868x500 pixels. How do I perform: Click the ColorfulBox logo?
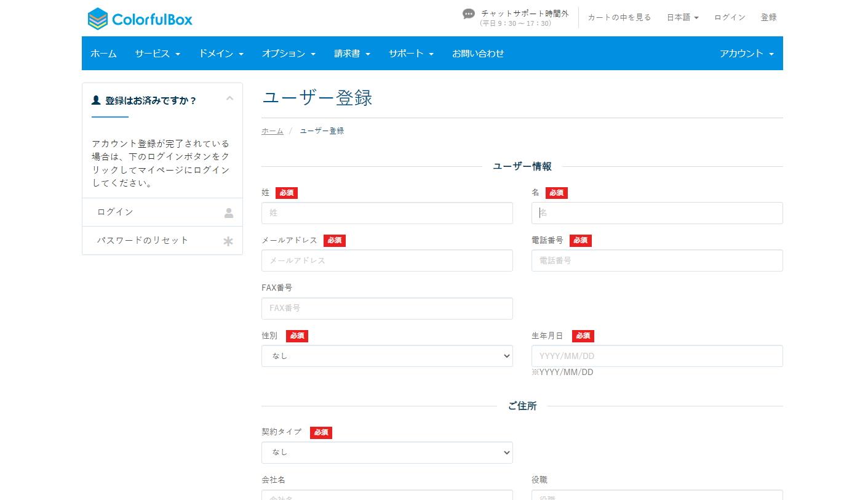[x=140, y=19]
